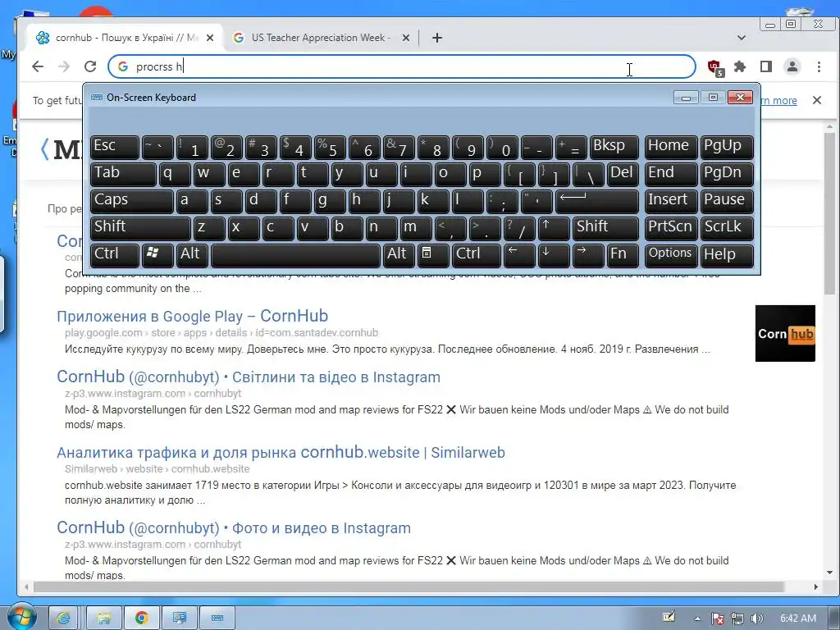Click the PrtScn key

tap(671, 228)
